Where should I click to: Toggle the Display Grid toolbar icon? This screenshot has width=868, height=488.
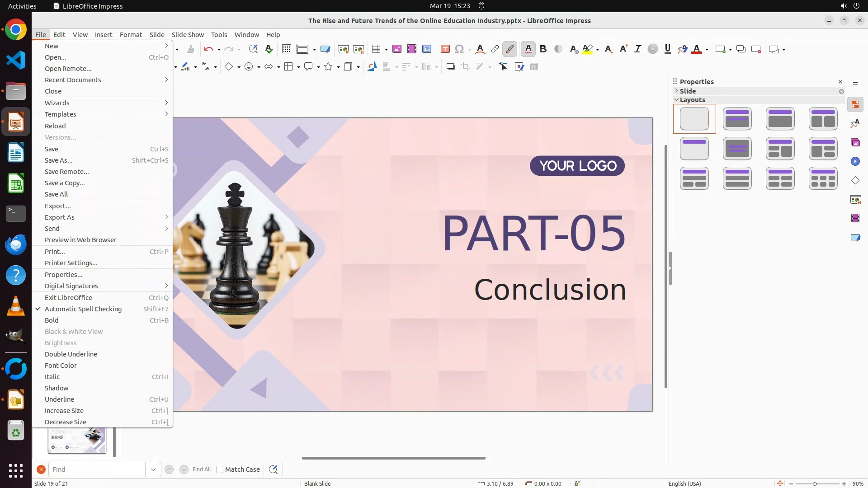286,49
